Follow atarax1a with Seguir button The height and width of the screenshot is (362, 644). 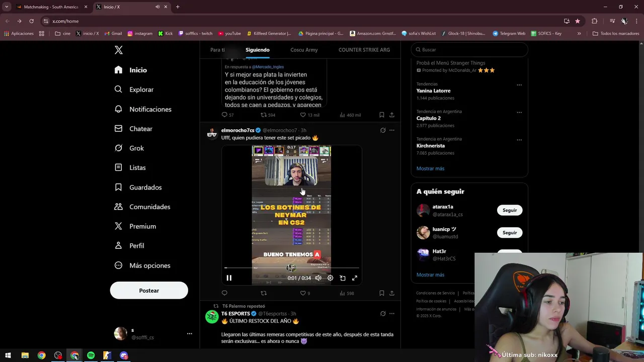510,210
